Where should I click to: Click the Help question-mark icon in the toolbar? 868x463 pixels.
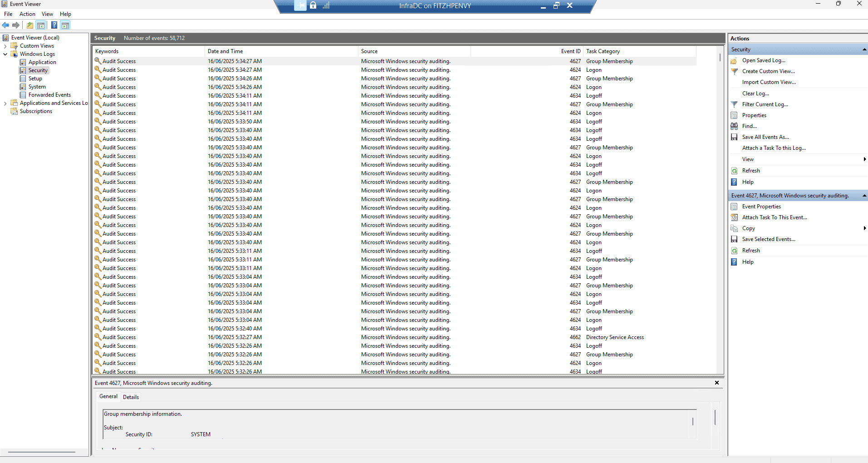(x=54, y=25)
